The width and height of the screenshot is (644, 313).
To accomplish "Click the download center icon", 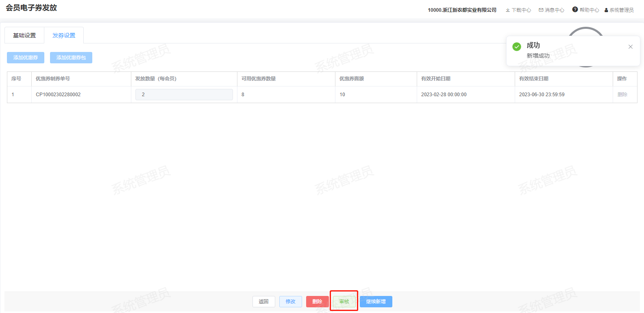I will point(508,10).
